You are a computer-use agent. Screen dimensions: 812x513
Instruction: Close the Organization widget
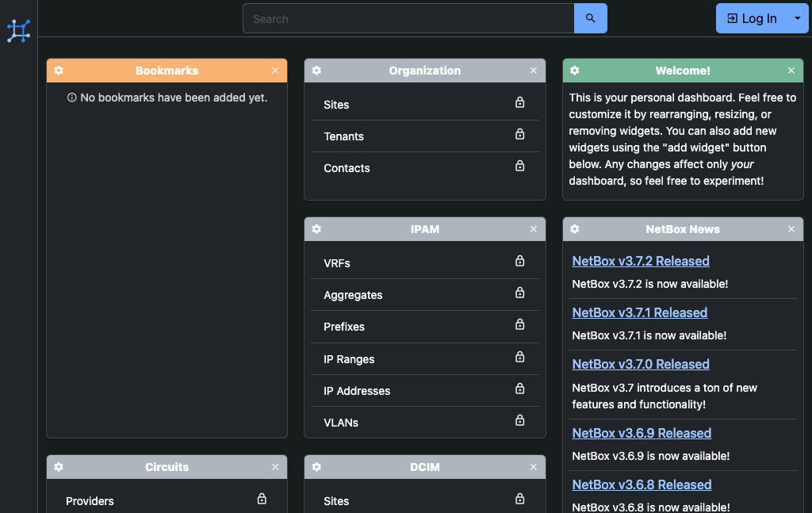pos(534,71)
